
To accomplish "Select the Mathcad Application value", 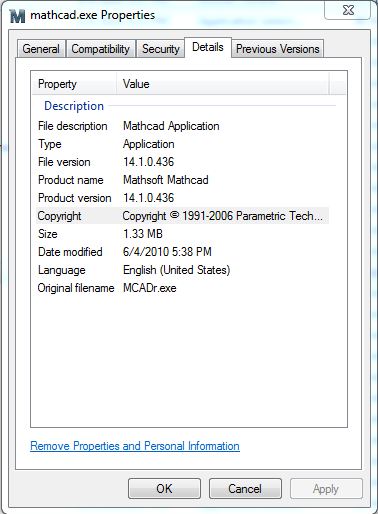I will click(x=171, y=126).
